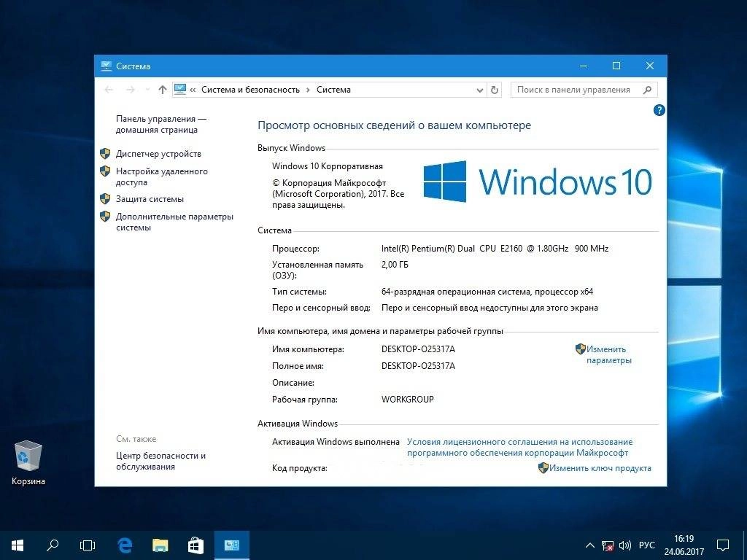The image size is (747, 560).
Task: Expand the address bar history dropdown
Action: pyautogui.click(x=480, y=90)
